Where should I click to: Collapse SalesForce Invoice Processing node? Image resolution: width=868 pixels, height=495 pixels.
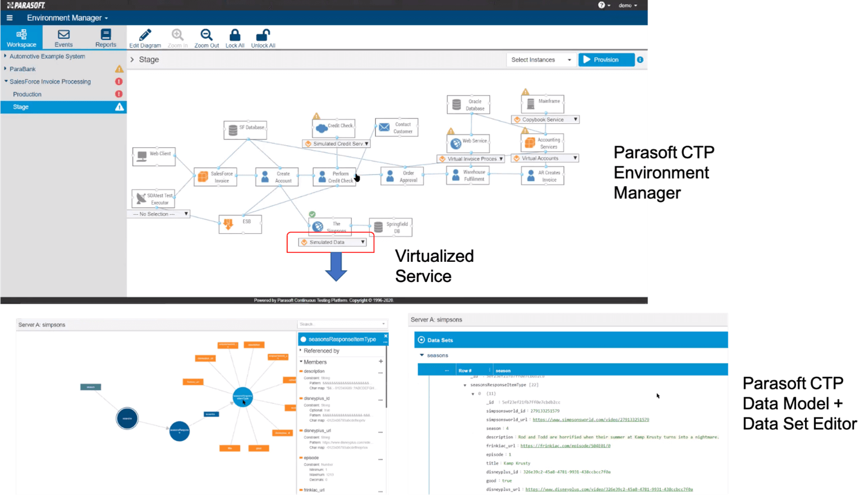[6, 81]
